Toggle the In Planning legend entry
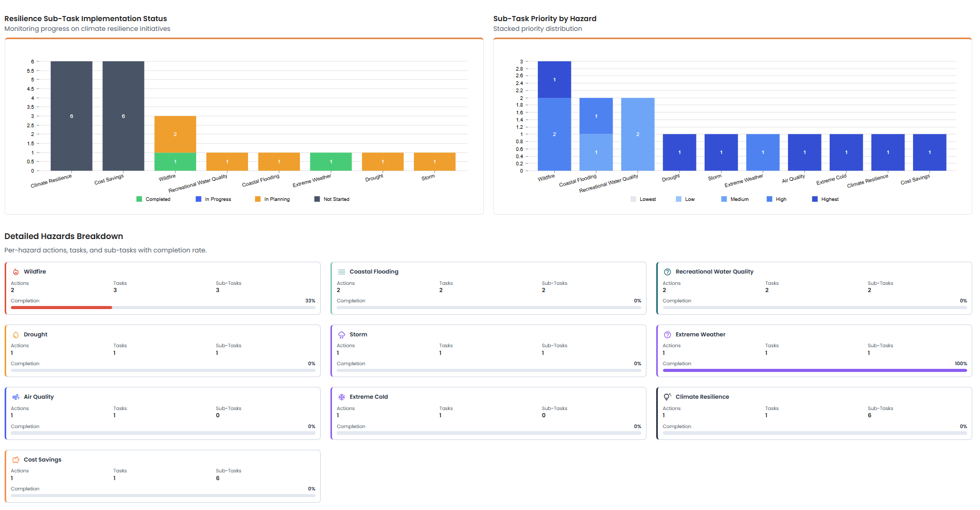The width and height of the screenshot is (980, 510). point(272,199)
